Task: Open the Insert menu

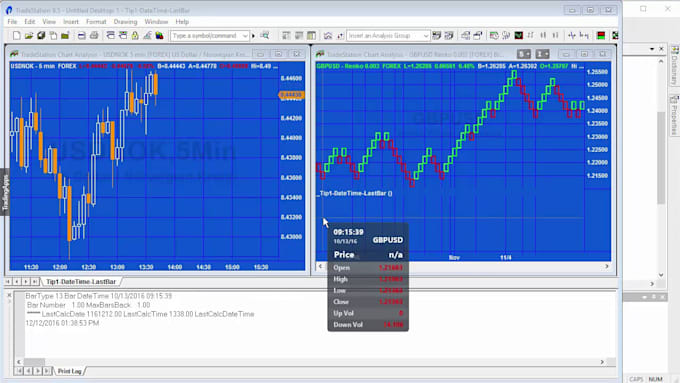Action: (71, 22)
